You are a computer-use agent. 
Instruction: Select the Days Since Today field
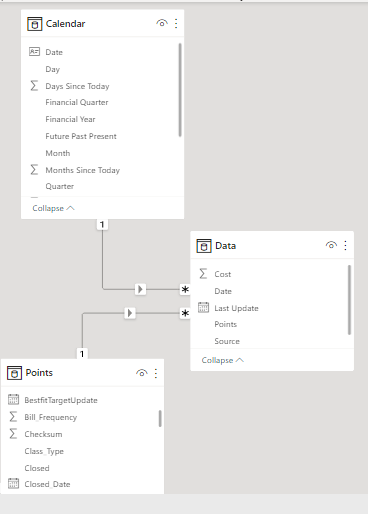77,86
